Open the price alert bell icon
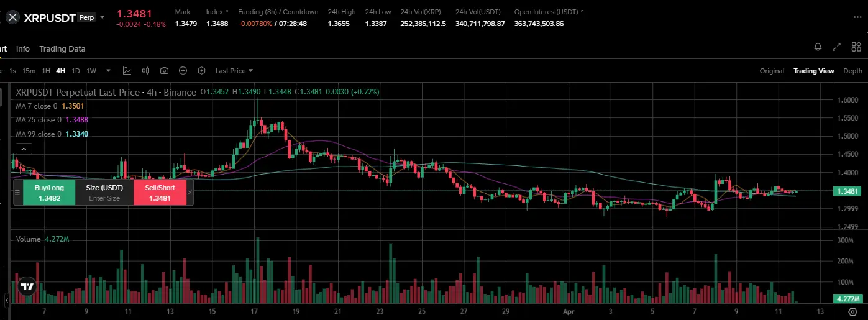This screenshot has height=320, width=868. [x=818, y=47]
